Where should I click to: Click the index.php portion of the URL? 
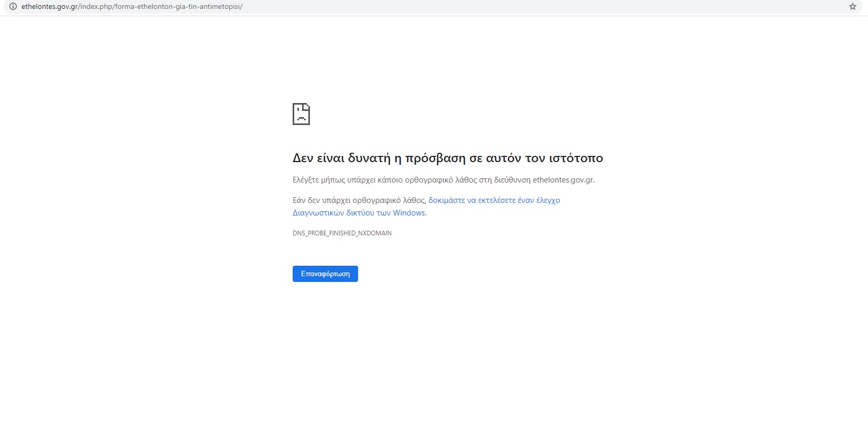pyautogui.click(x=96, y=7)
